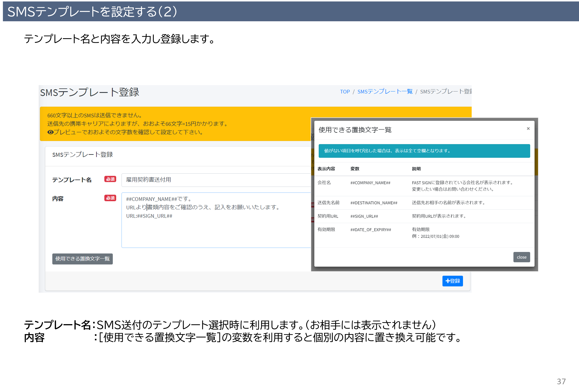Screen dimensions: 579x392
Task: Click the close button in dialog footer
Action: (521, 257)
